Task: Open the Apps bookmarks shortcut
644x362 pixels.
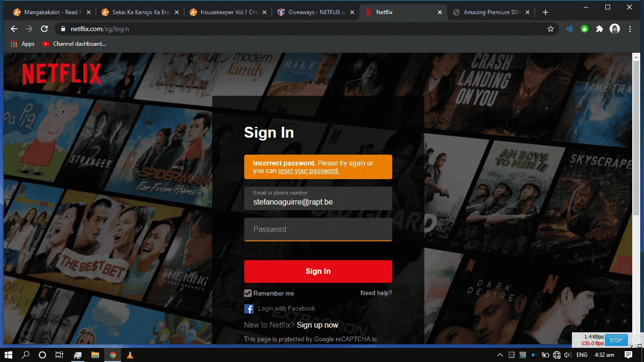Action: [x=23, y=44]
